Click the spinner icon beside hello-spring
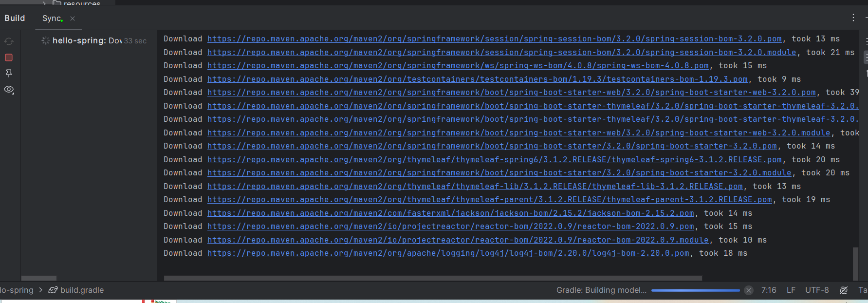The width and height of the screenshot is (868, 303). coord(45,40)
